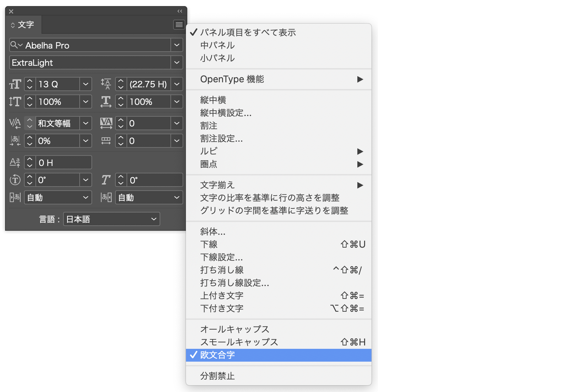The image size is (575, 392).
Task: Toggle 分割禁止 no-break option
Action: (x=217, y=376)
